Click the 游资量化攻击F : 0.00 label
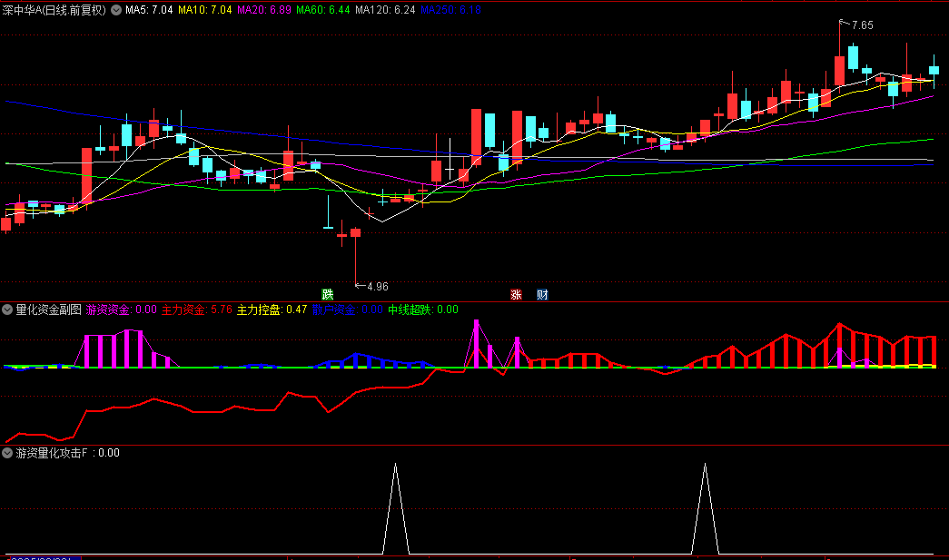Viewport: 949px width, 560px height. 67,453
